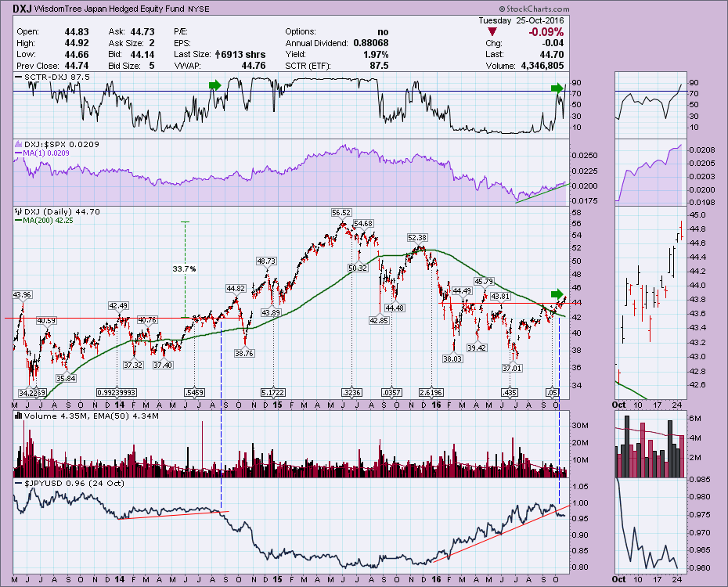728x587 pixels.
Task: Click the 48.73 price label
Action: 266,261
